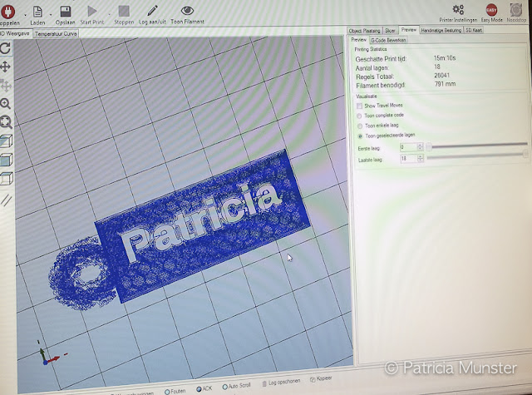The image size is (532, 395).
Task: Click the Kopieer copy button
Action: 321,378
